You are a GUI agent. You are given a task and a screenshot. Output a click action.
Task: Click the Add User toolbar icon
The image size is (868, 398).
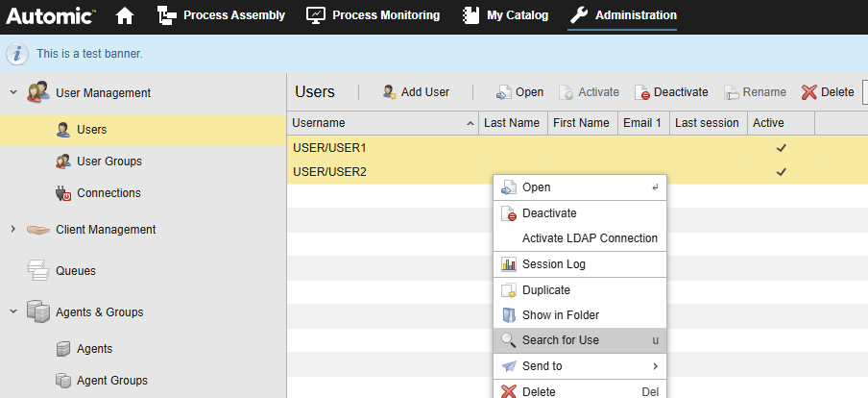point(389,92)
